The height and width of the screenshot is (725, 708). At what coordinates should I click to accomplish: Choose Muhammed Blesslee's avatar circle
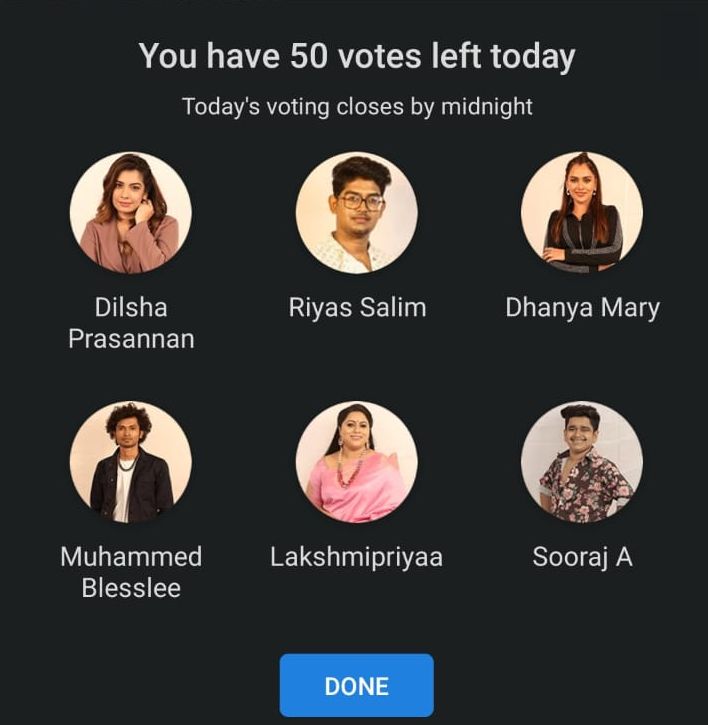coord(131,462)
